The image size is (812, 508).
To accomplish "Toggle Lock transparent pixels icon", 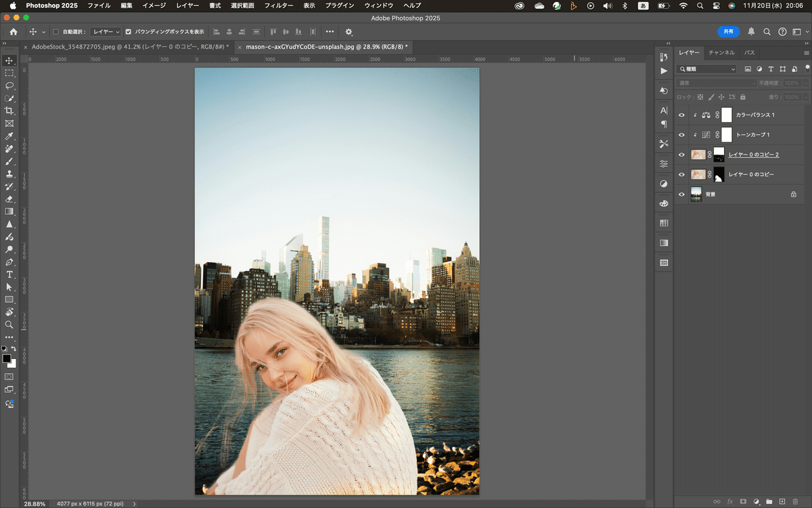I will (700, 97).
